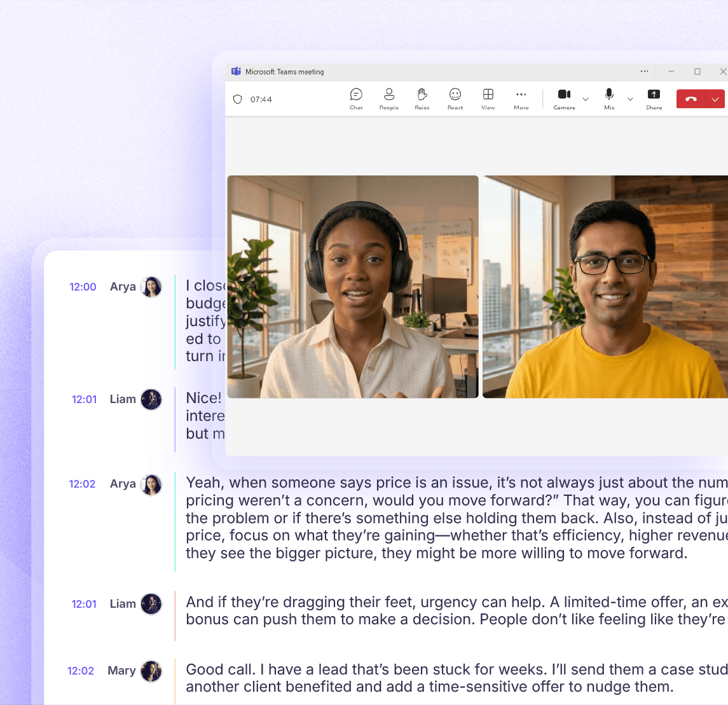Screen dimensions: 728x705
Task: Select Liam's message starting 'Nice!'
Action: 205,416
